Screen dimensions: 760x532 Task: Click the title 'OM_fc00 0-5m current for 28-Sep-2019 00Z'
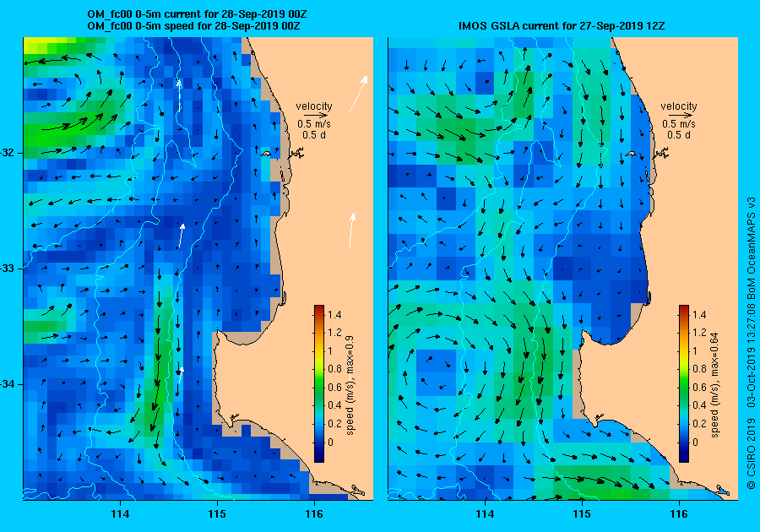[196, 14]
